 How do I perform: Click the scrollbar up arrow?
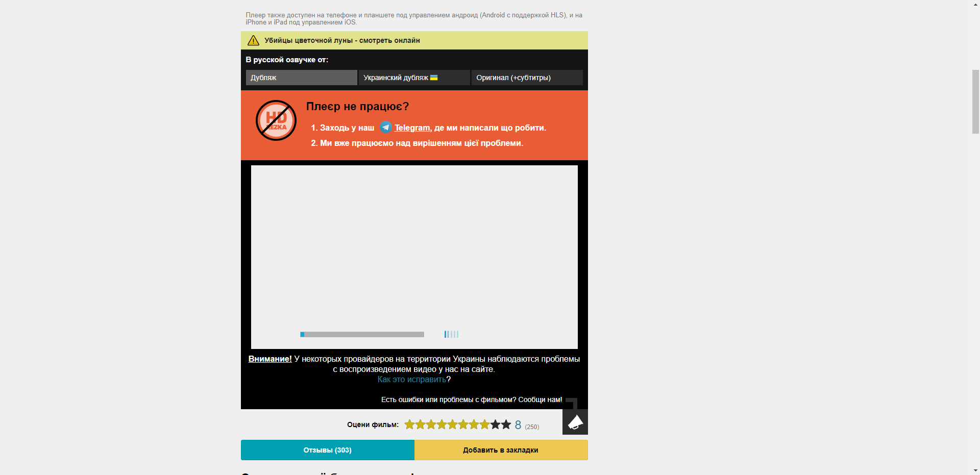tap(975, 4)
